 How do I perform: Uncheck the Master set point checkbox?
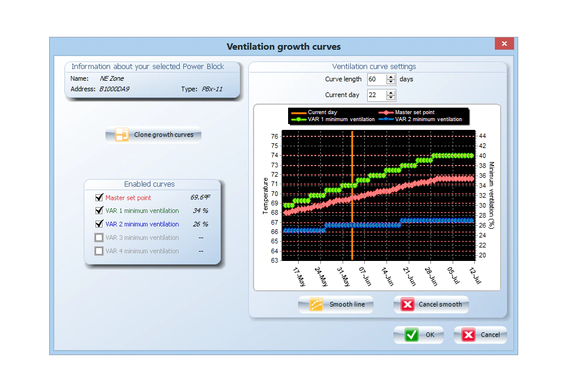click(99, 198)
